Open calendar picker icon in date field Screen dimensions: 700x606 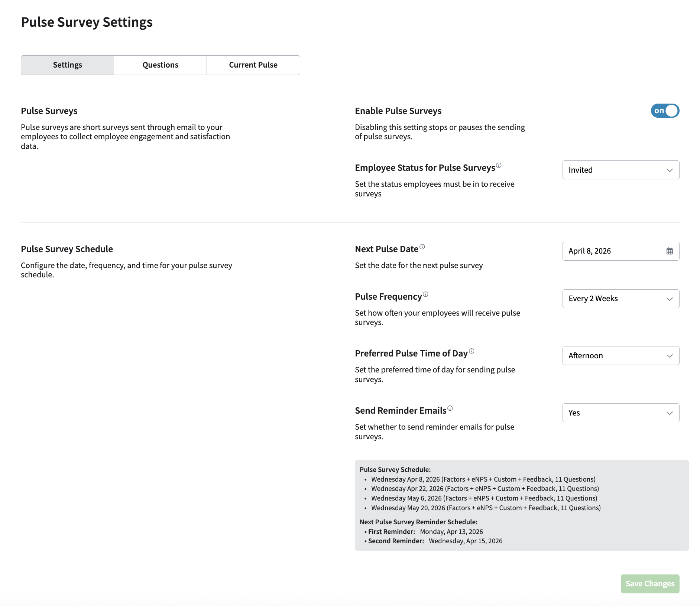tap(670, 251)
